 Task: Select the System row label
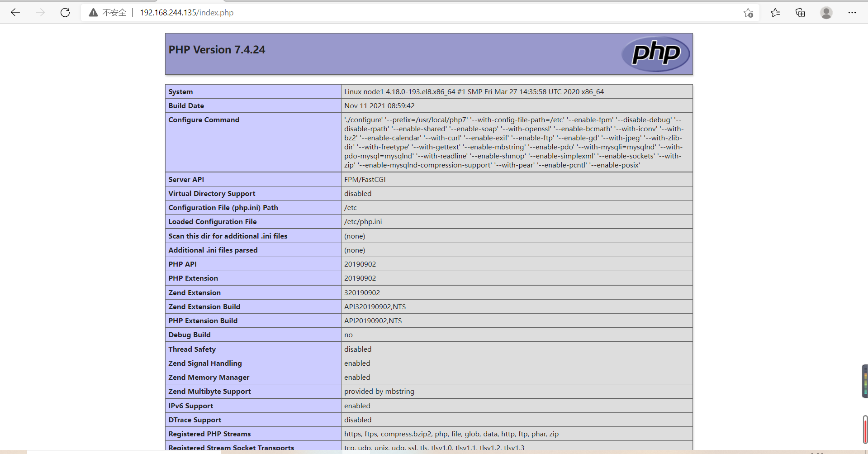click(x=180, y=91)
